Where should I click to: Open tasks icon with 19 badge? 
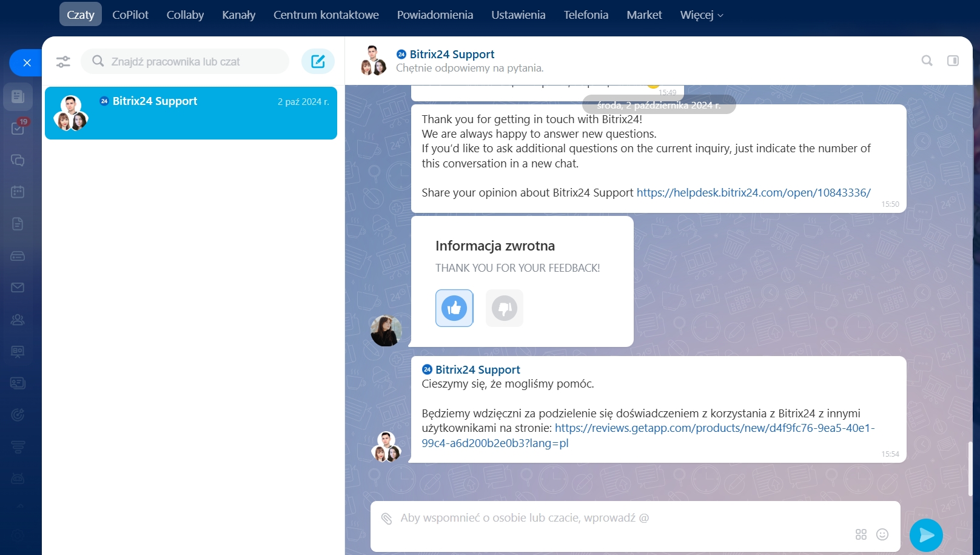tap(18, 128)
